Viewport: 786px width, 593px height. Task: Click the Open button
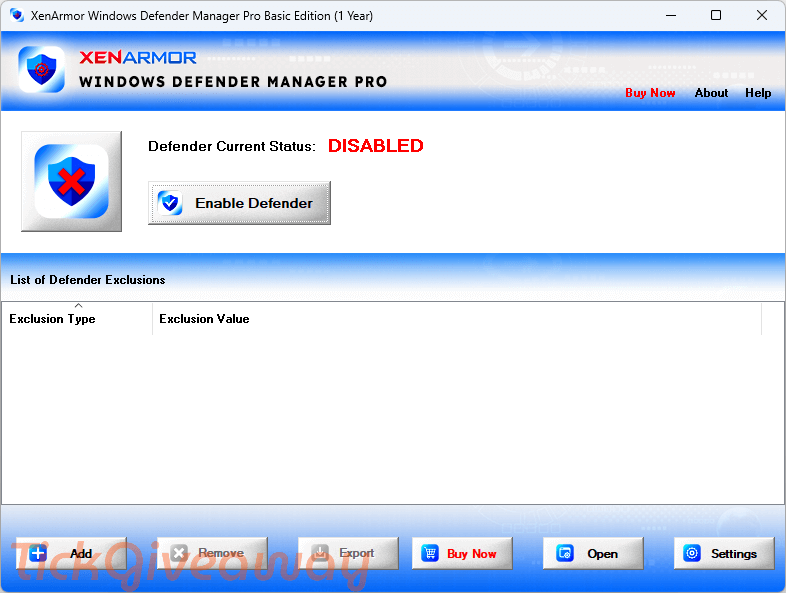593,553
